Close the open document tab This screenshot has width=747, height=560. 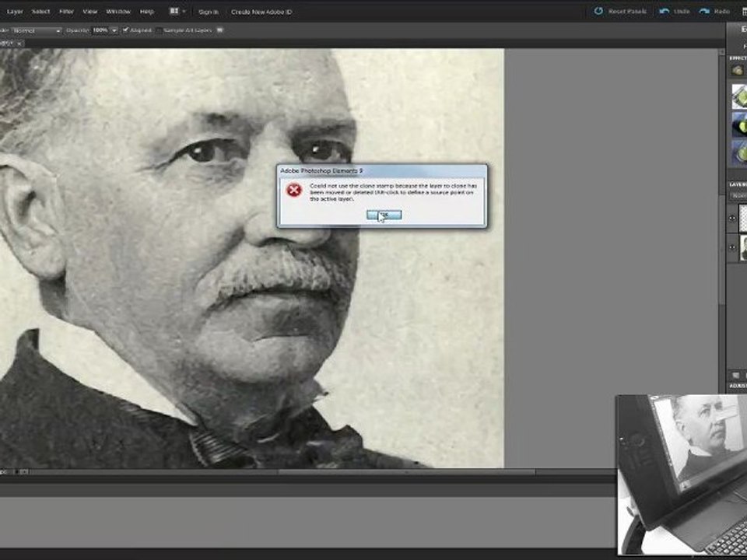(x=19, y=44)
